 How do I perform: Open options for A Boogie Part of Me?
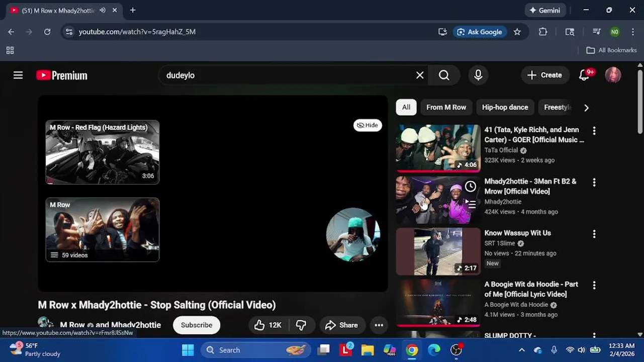(594, 285)
